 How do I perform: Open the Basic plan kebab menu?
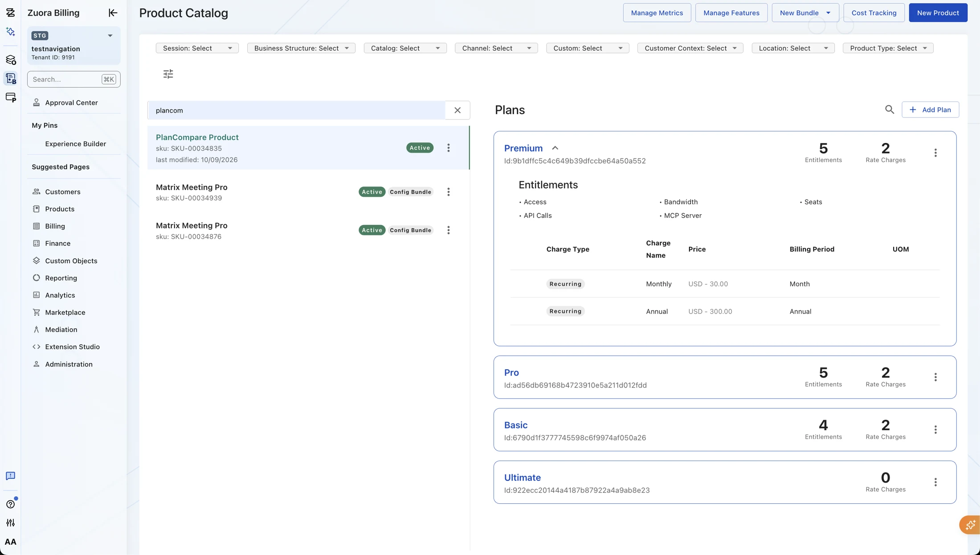[x=935, y=430]
